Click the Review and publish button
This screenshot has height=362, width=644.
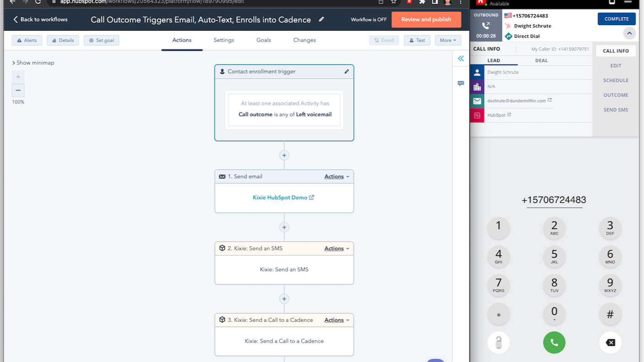(x=426, y=20)
